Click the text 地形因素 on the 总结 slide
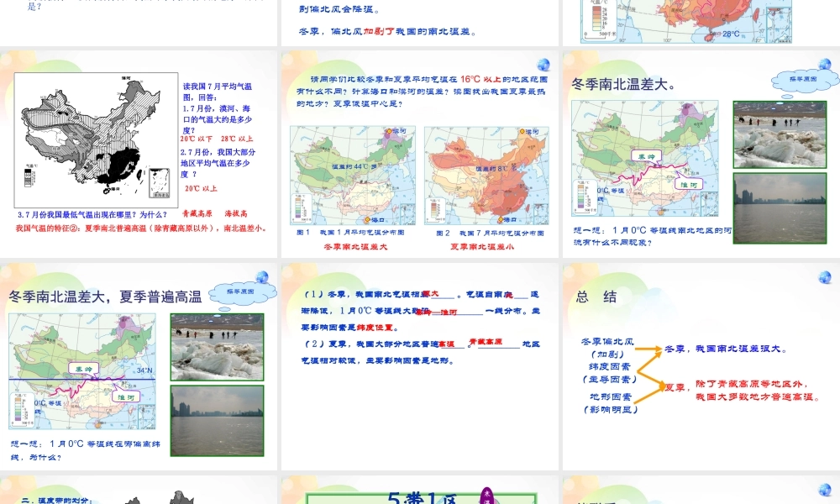The image size is (840, 504). (610, 396)
